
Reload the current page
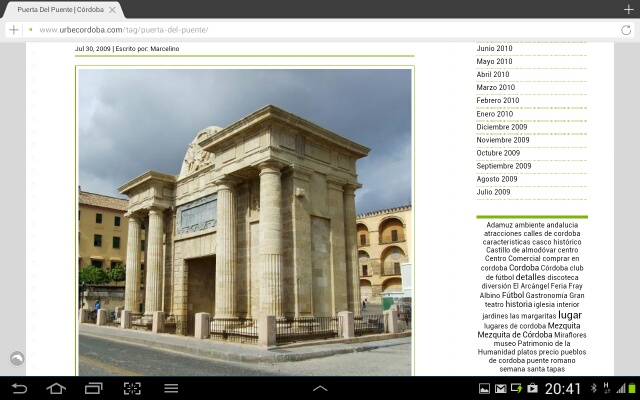(x=626, y=30)
